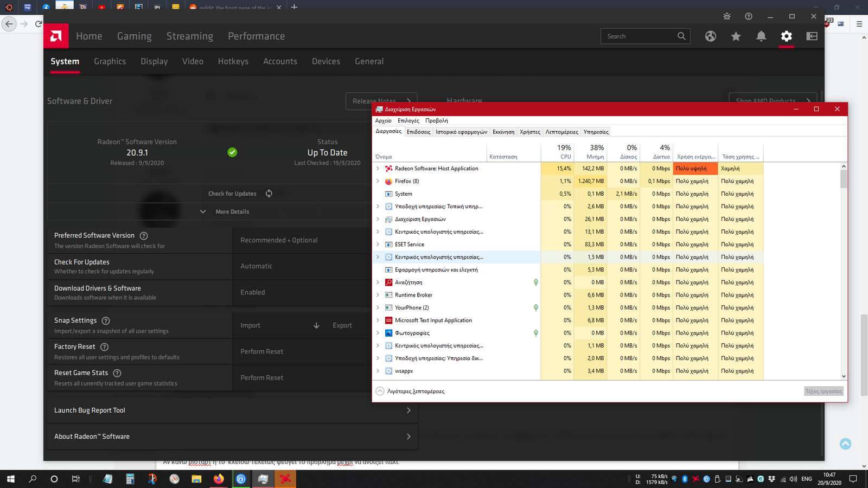Click the Firefox process icon in Task Manager
Image resolution: width=868 pixels, height=488 pixels.
pos(389,181)
